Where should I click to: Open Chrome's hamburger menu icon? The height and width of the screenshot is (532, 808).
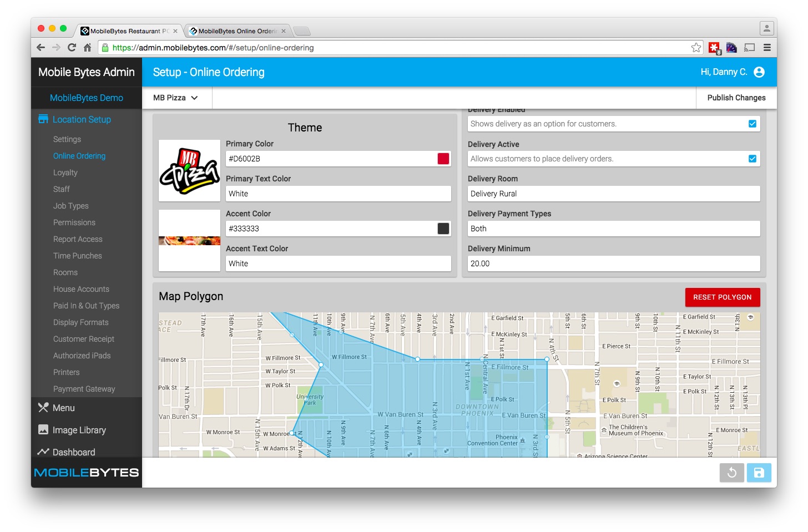click(767, 47)
